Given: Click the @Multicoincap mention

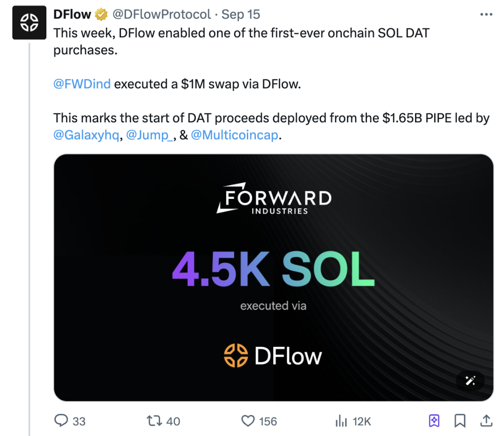Looking at the screenshot, I should click(x=234, y=135).
